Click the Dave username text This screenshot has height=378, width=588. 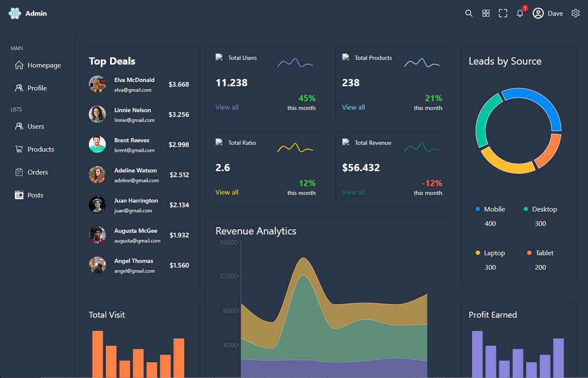[555, 14]
